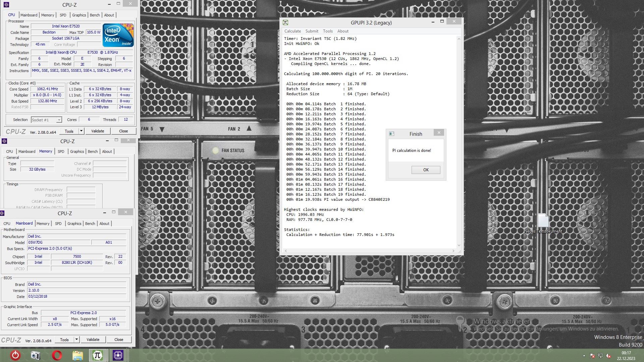
Task: Click Close button in Mainboard CPU-Z window
Action: (x=119, y=340)
